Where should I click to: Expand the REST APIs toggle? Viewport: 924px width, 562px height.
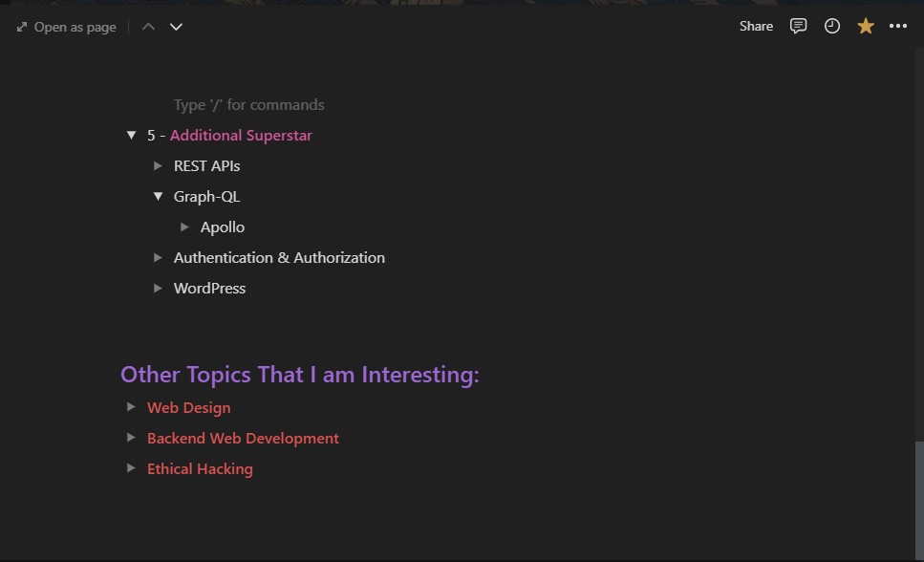point(158,166)
